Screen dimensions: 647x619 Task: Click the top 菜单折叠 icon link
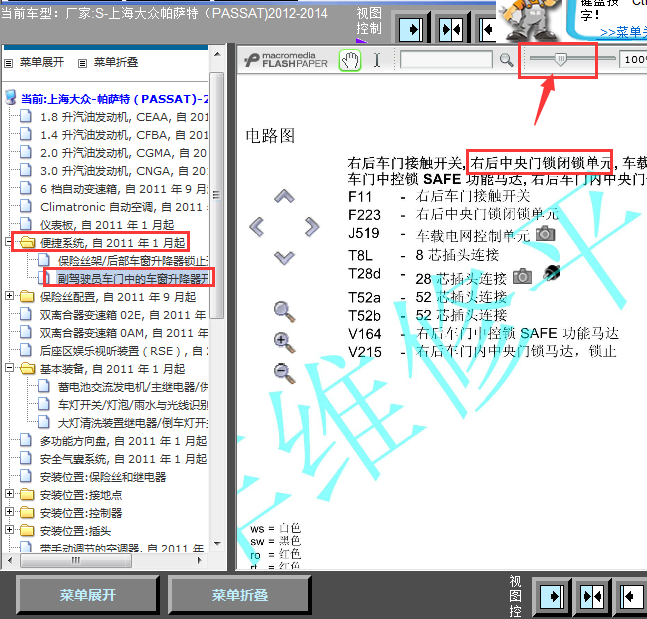tap(108, 62)
